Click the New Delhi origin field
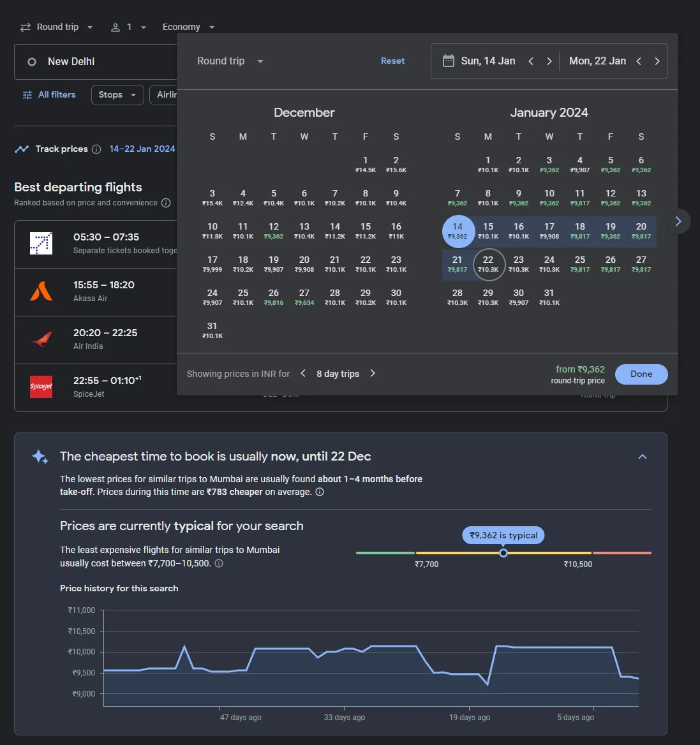 click(96, 62)
